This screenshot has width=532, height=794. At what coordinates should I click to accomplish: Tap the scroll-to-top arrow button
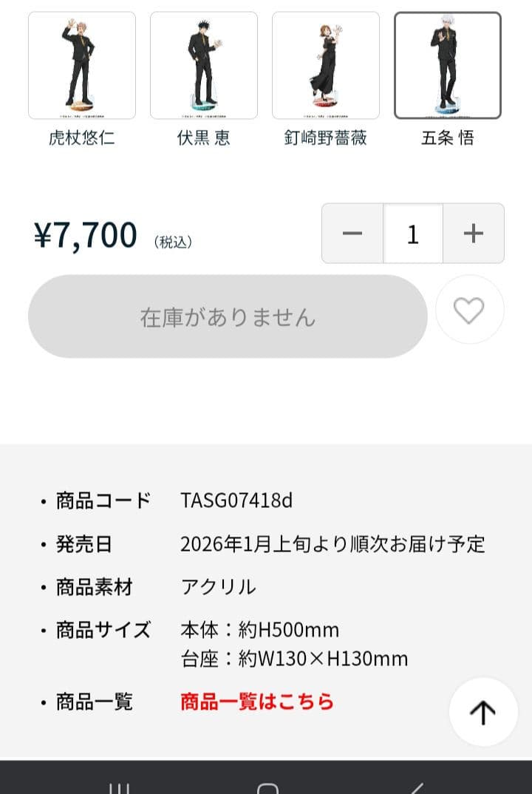(x=483, y=712)
